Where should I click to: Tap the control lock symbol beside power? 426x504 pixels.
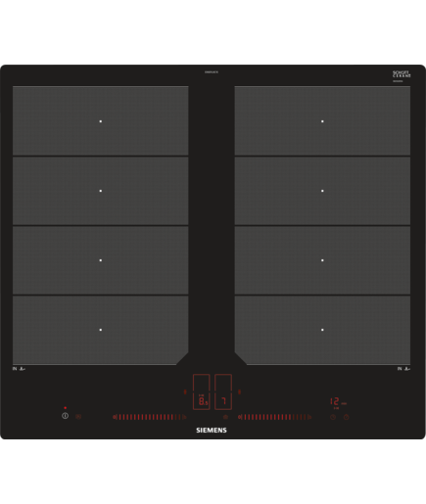tap(78, 417)
